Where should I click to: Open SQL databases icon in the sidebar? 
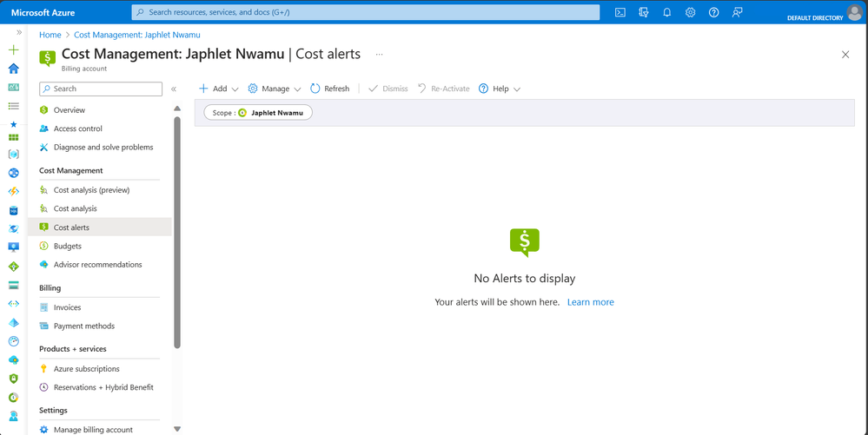(14, 210)
